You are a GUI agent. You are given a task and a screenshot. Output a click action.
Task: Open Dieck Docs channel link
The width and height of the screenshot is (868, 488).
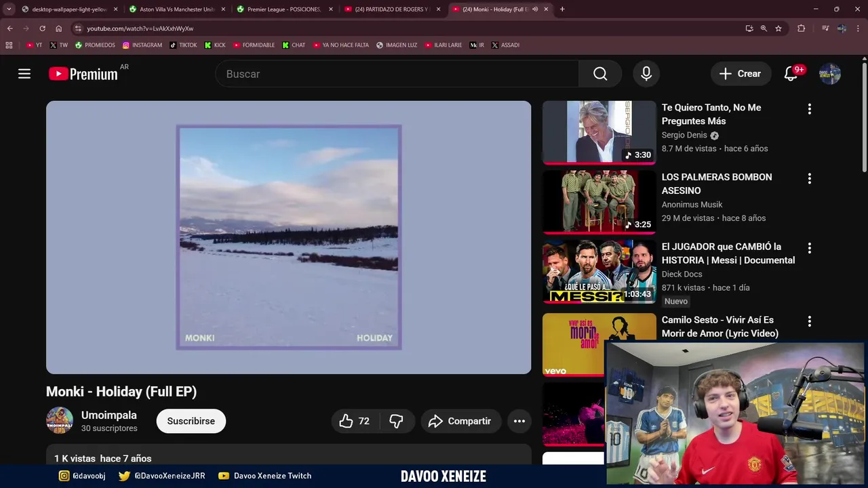682,274
